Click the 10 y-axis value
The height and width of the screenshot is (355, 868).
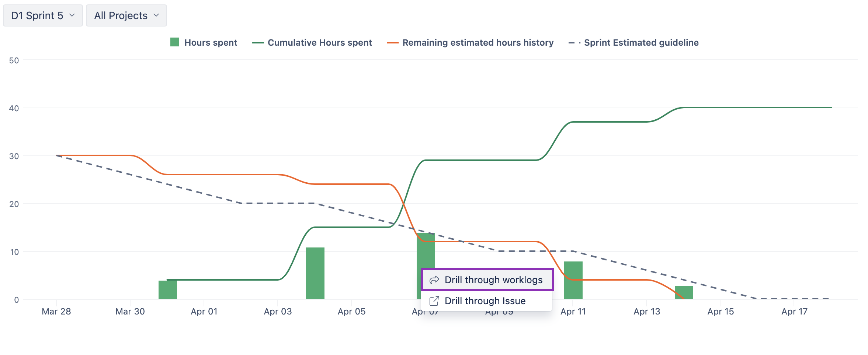tap(14, 252)
